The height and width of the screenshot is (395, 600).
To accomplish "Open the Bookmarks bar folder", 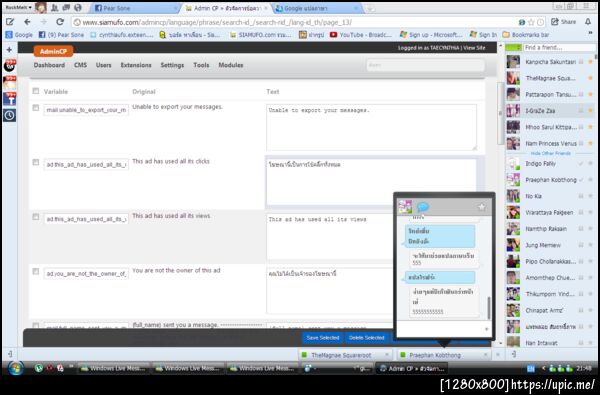I will pyautogui.click(x=525, y=35).
